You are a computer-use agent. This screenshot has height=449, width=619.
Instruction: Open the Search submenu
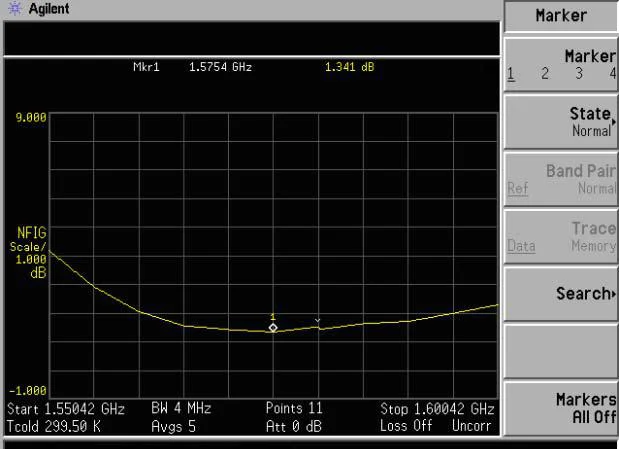(x=561, y=294)
